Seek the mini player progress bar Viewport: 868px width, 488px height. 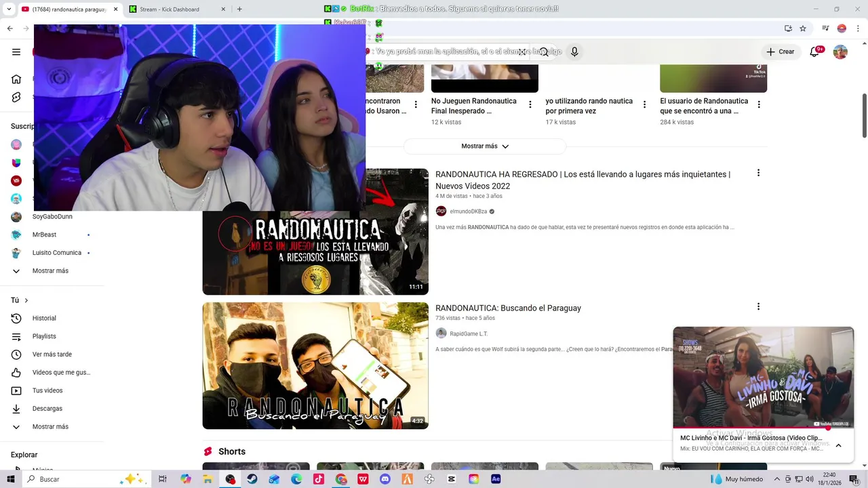pos(764,428)
